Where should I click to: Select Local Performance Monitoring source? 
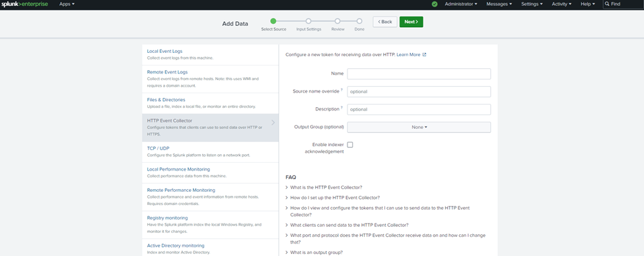tap(210, 173)
